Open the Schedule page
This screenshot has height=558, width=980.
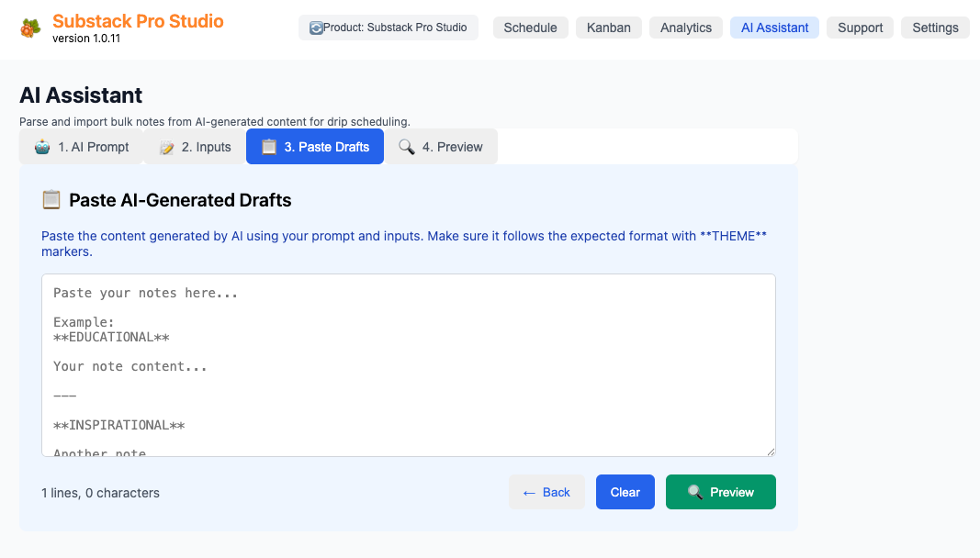(531, 28)
